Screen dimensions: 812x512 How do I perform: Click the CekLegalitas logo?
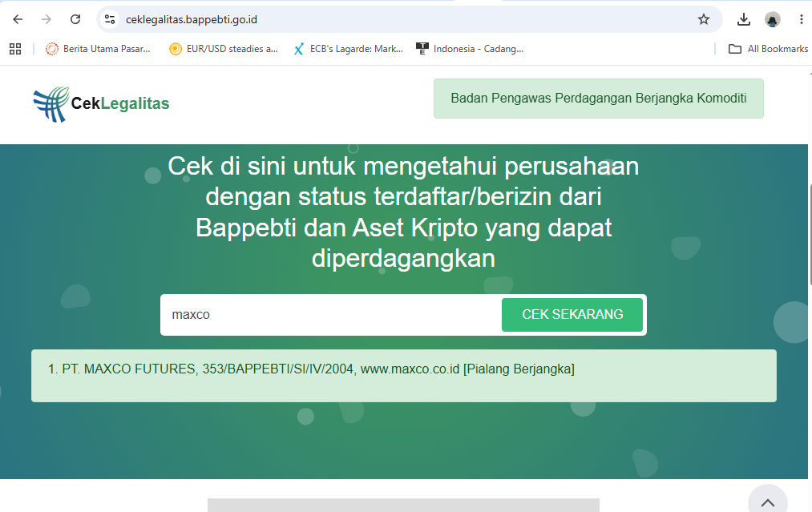(102, 104)
